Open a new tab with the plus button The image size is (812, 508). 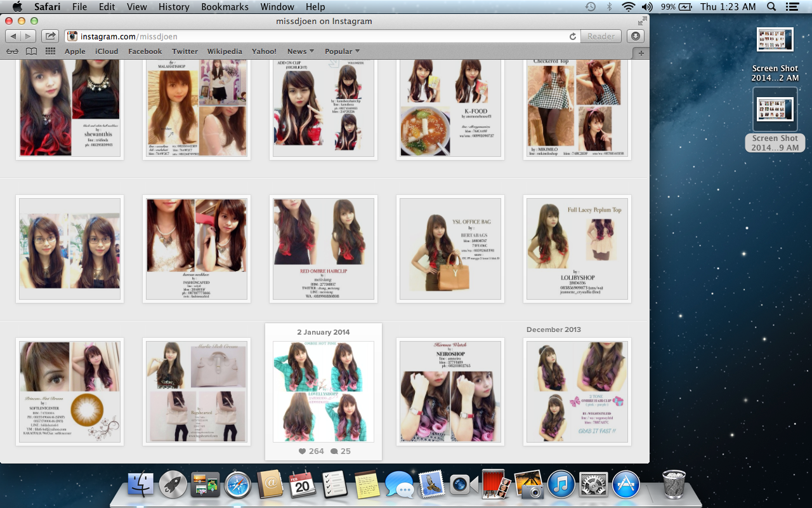coord(641,53)
